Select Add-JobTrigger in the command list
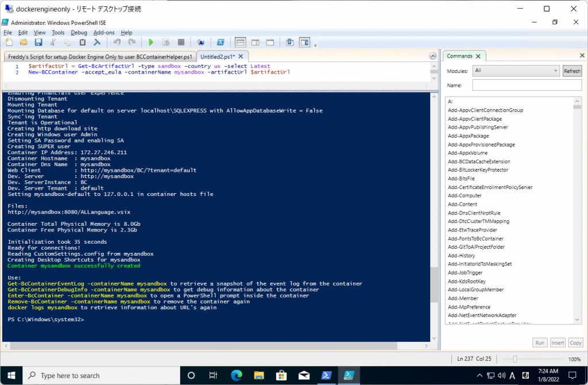Screen dimensions: 588x385 465,273
